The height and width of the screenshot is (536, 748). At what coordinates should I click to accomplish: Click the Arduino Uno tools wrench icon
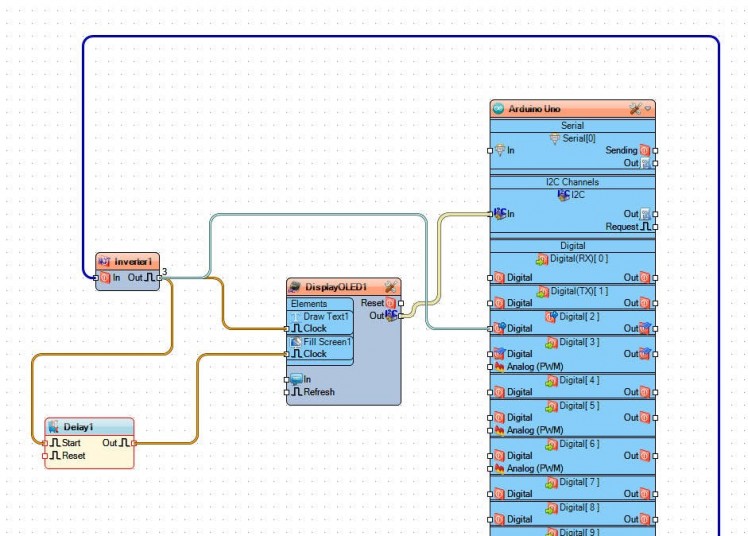pyautogui.click(x=634, y=108)
